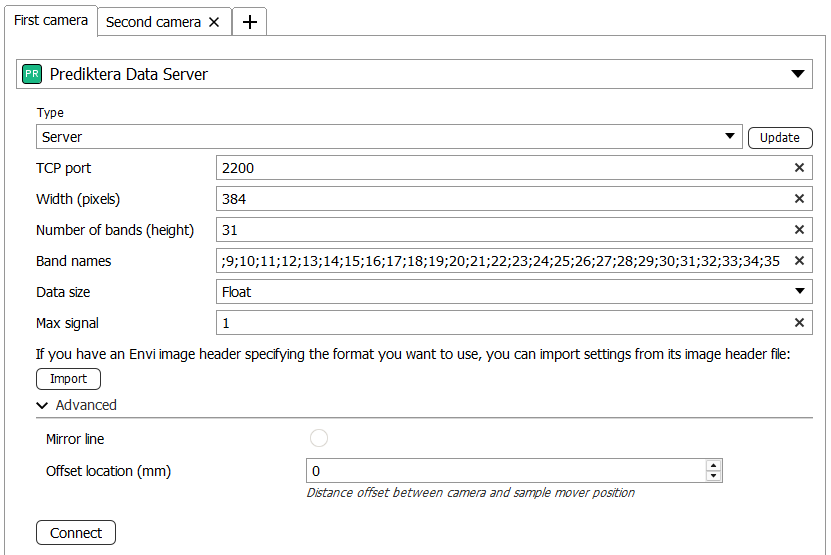Collapse the Advanced section
831x555 pixels.
coord(42,405)
